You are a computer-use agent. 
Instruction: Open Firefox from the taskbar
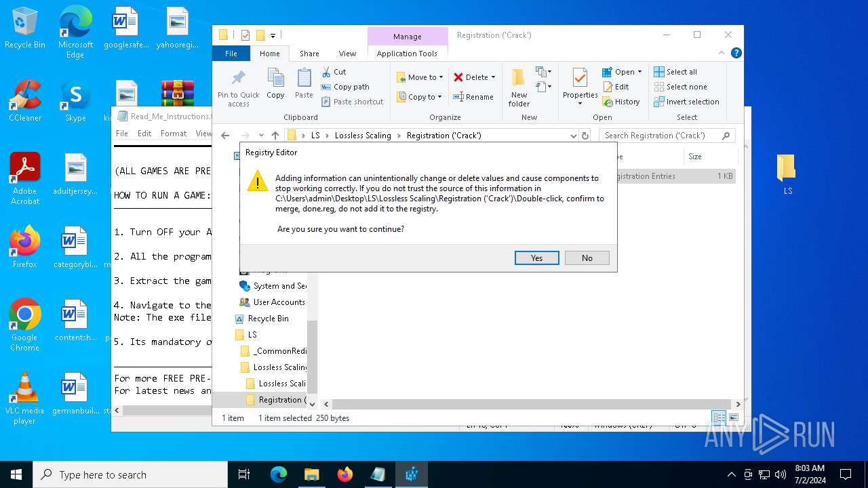coord(344,474)
